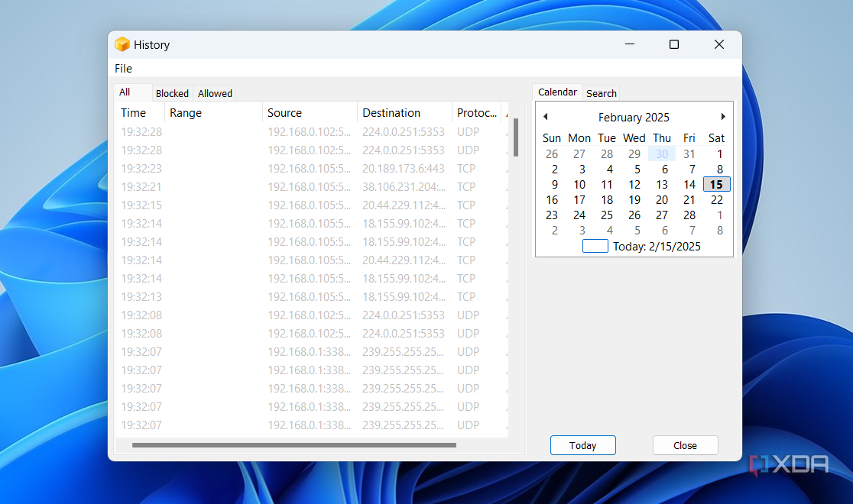This screenshot has height=504, width=853.
Task: Select the 19:32:23 log entry
Action: 313,169
